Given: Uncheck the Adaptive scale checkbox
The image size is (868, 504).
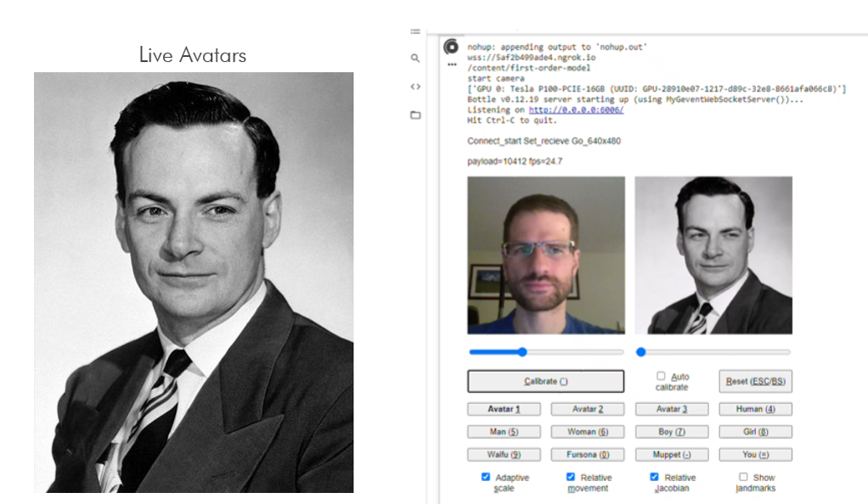Looking at the screenshot, I should point(486,477).
